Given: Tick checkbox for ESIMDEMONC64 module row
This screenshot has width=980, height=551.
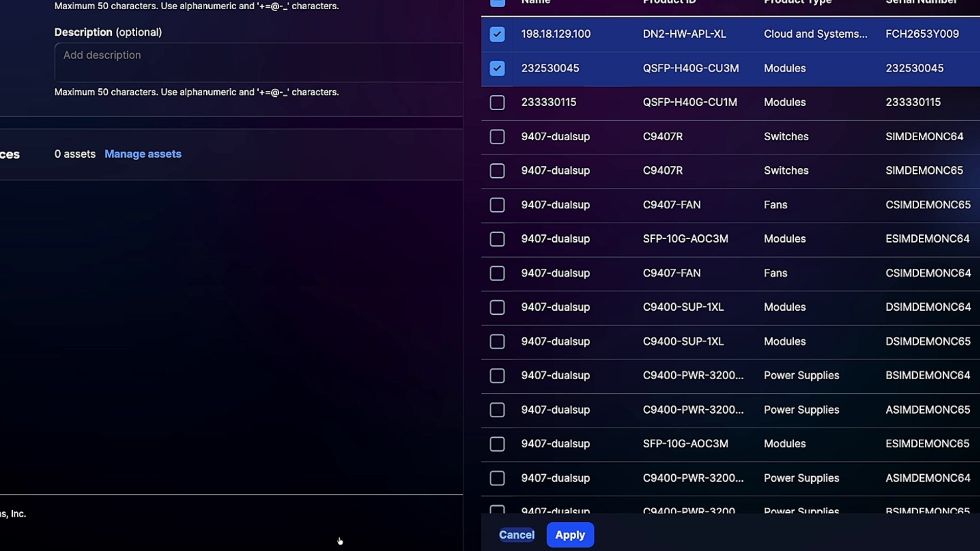Looking at the screenshot, I should click(497, 239).
